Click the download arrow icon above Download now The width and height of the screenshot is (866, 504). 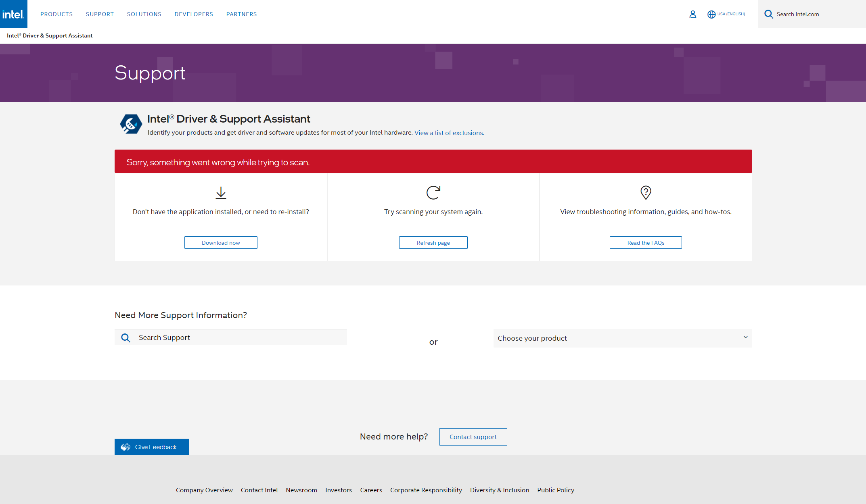[x=221, y=193]
